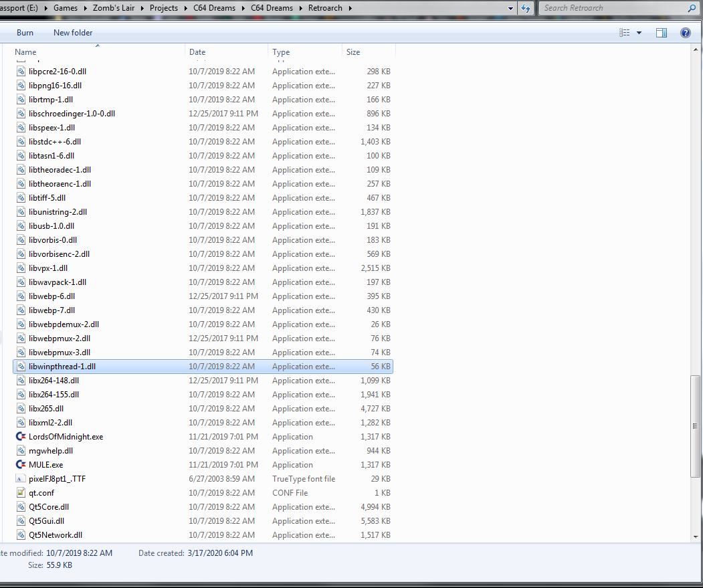Click the libtiff-5.dll file icon
Viewport: 703px width, 588px height.
[21, 197]
